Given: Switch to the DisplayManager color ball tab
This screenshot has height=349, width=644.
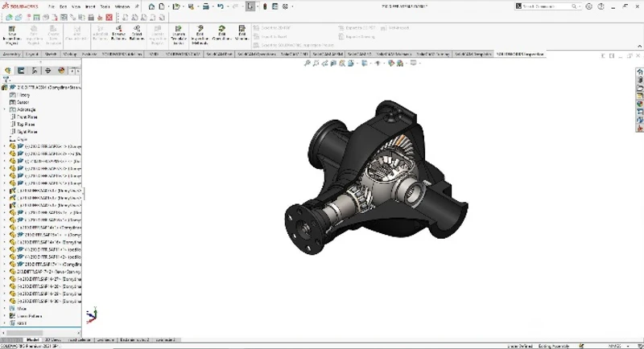Looking at the screenshot, I should pyautogui.click(x=61, y=71).
